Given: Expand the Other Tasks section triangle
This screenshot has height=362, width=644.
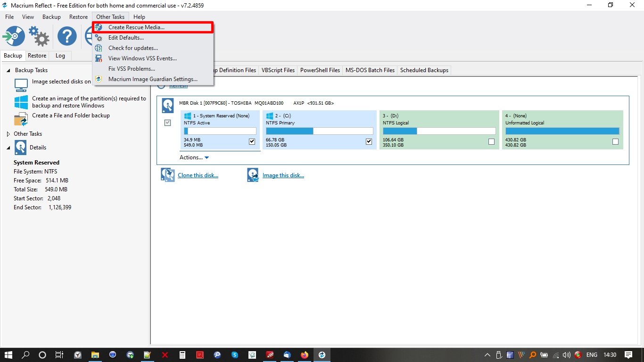Looking at the screenshot, I should click(8, 134).
